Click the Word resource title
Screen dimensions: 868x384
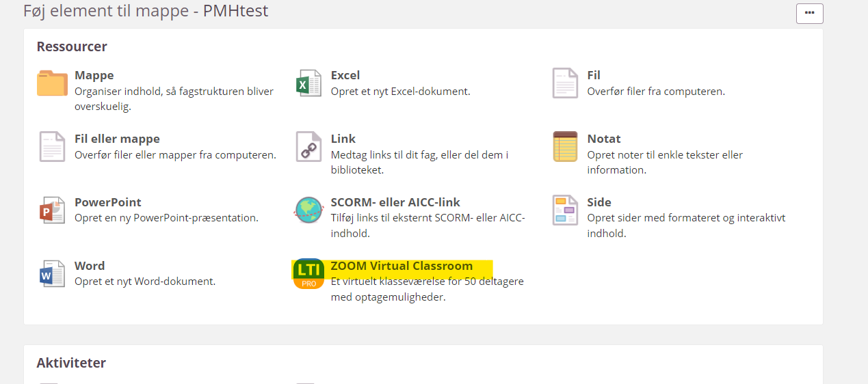point(90,266)
